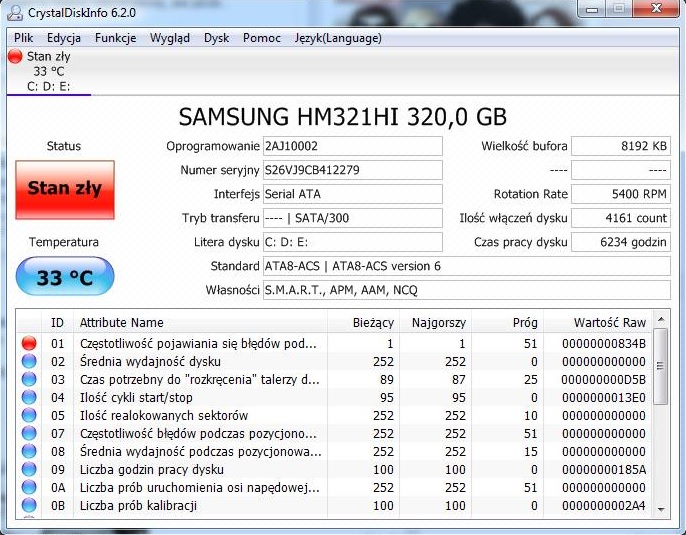686x535 pixels.
Task: Click the blue status icon of attribute 09
Action: coord(29,469)
